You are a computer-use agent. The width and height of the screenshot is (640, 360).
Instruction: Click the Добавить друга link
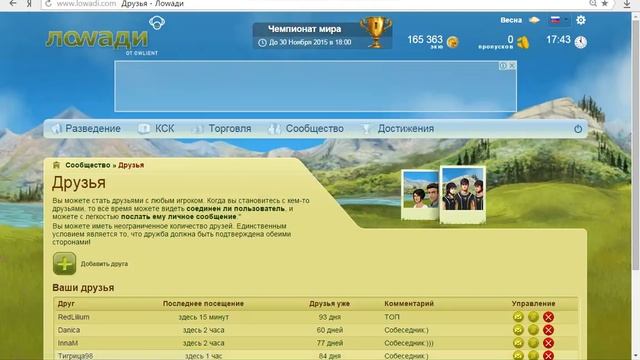104,264
